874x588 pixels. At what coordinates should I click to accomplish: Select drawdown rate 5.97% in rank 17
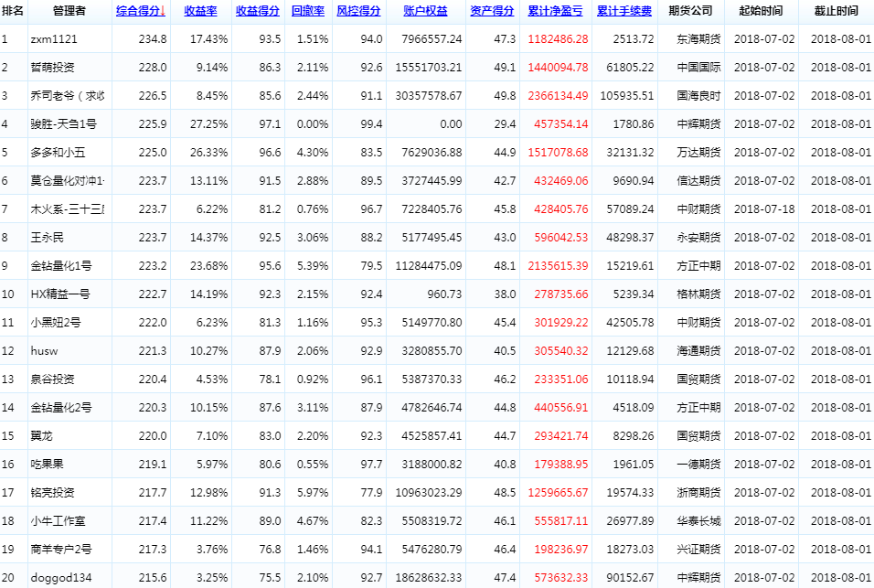(313, 493)
